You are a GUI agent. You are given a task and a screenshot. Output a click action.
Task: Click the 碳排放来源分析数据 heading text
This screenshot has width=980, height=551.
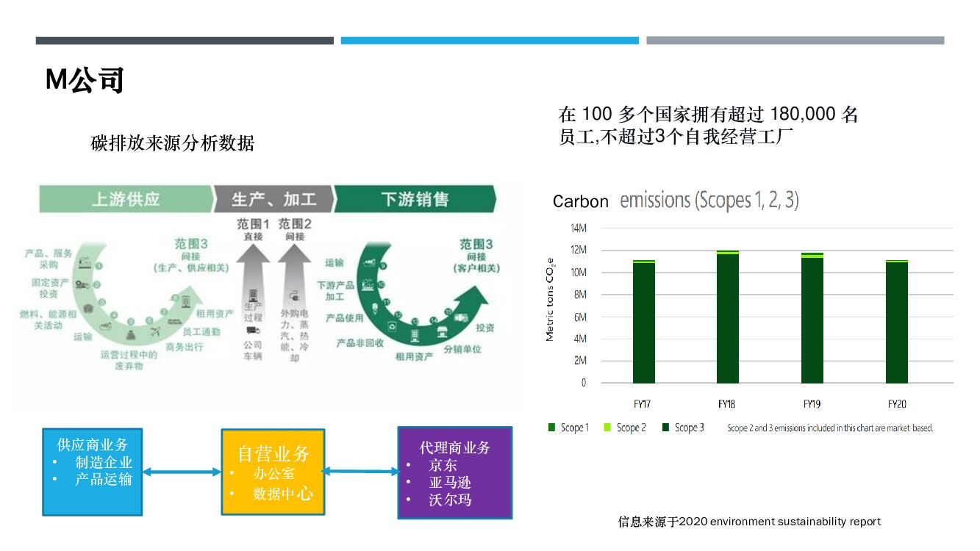tap(172, 143)
